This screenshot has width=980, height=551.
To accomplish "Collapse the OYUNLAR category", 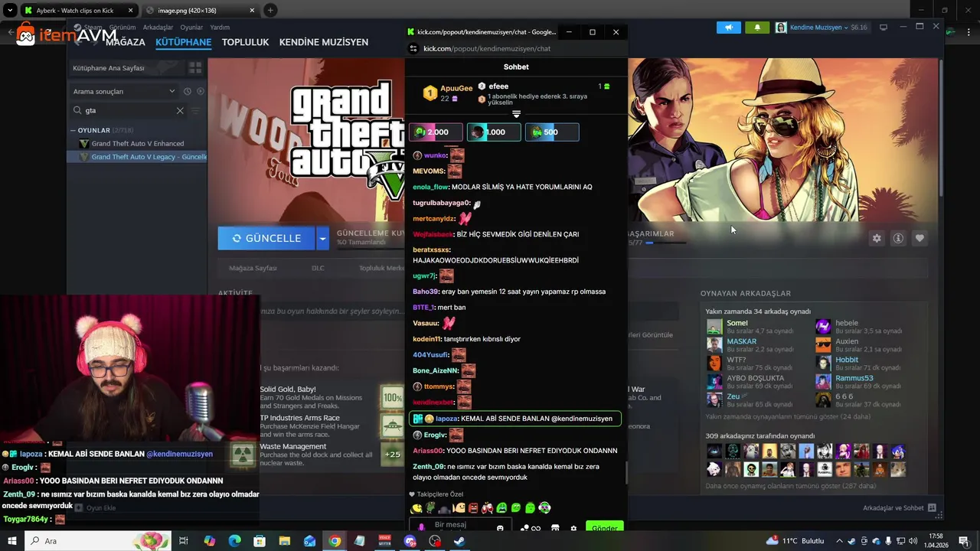I will click(73, 130).
